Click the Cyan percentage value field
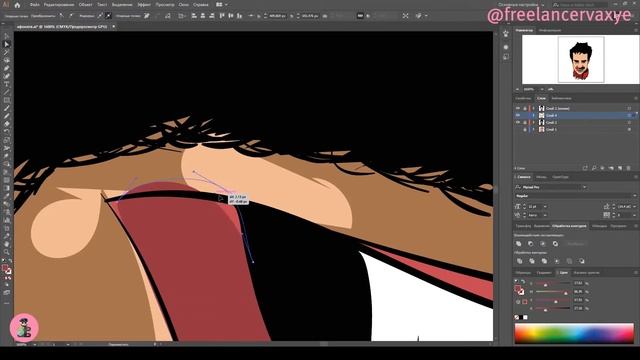 click(x=578, y=283)
